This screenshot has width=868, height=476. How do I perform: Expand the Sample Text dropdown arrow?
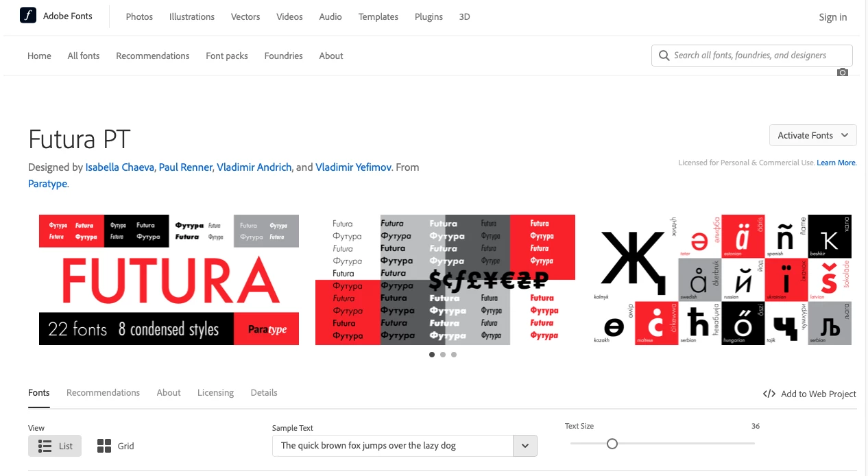coord(525,446)
